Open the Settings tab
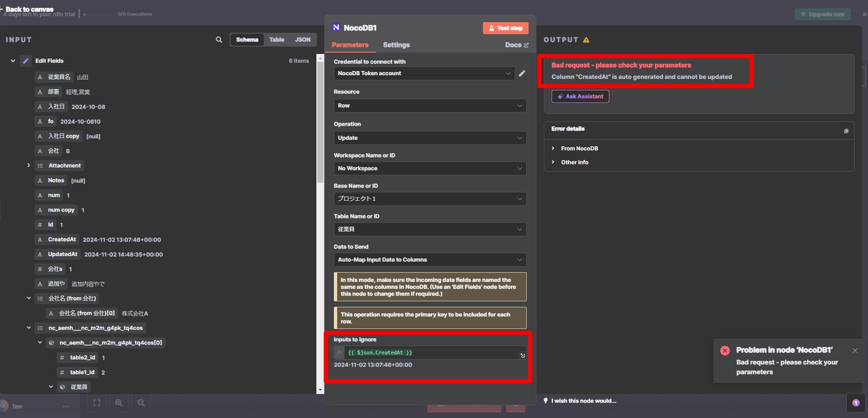The image size is (868, 418). click(x=396, y=45)
